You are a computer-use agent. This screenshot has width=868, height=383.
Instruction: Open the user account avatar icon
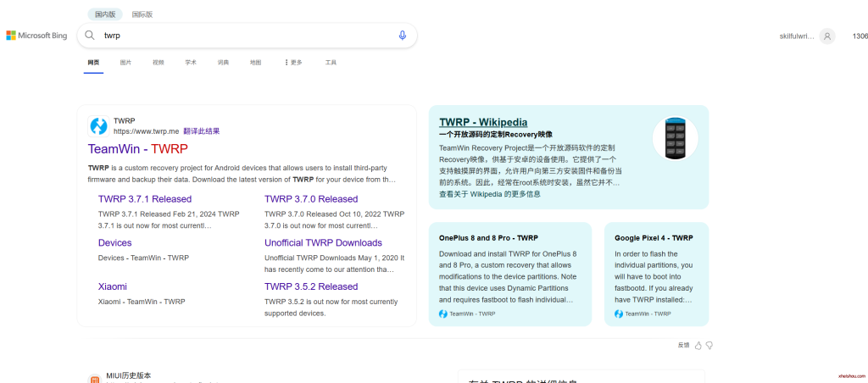827,36
